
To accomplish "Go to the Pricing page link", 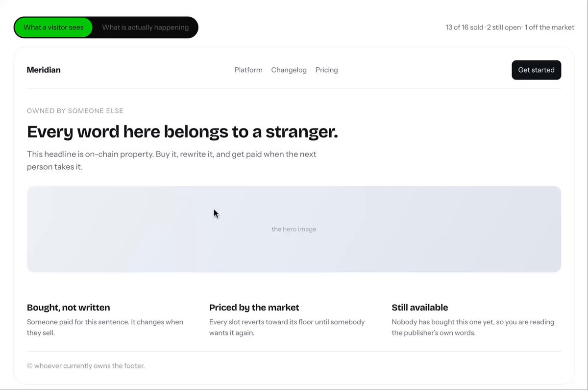I will tap(326, 70).
